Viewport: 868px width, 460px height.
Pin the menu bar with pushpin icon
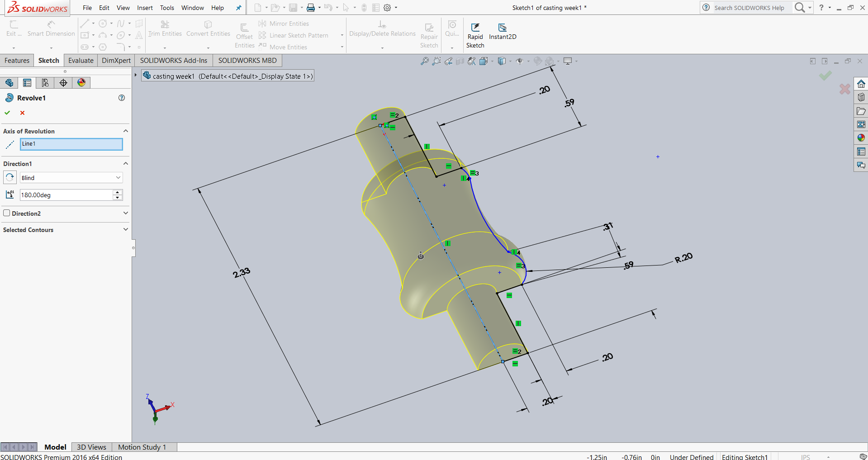click(238, 8)
